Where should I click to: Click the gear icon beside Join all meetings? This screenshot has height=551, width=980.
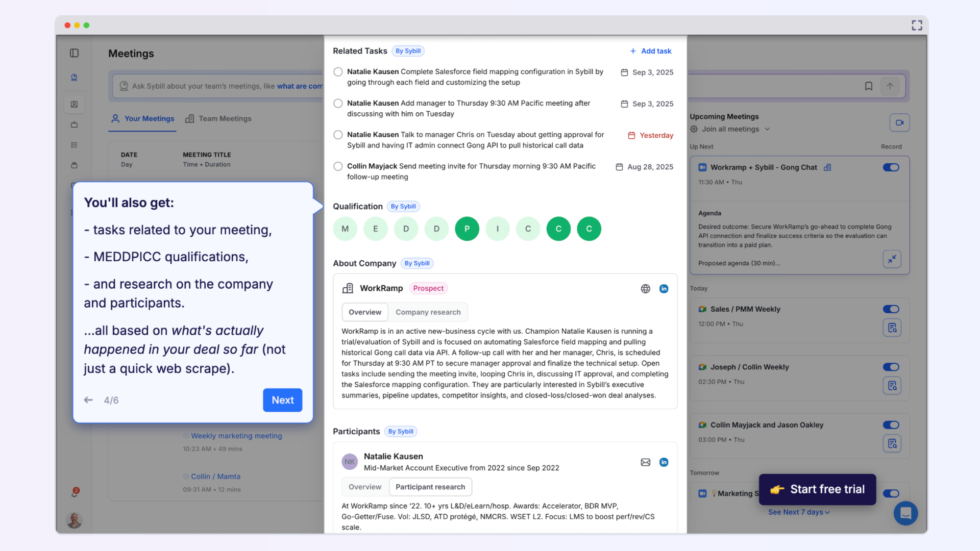pyautogui.click(x=694, y=129)
